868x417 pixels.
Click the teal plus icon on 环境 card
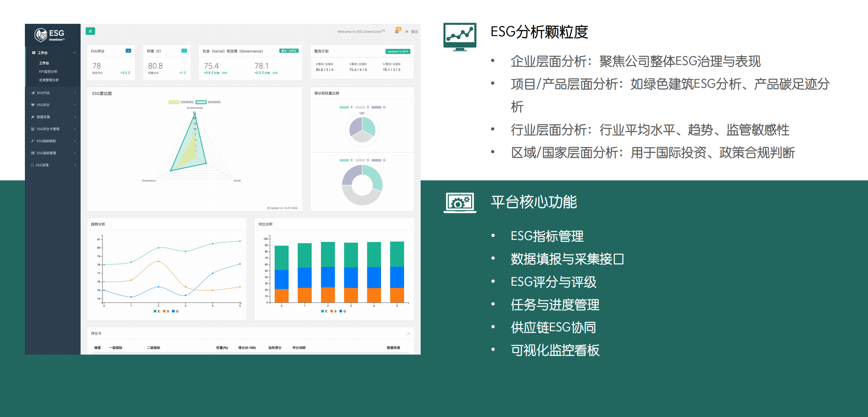184,51
